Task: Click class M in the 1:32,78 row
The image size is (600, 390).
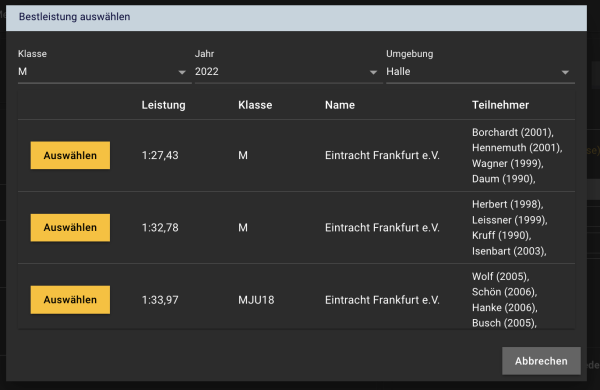Action: (x=243, y=228)
